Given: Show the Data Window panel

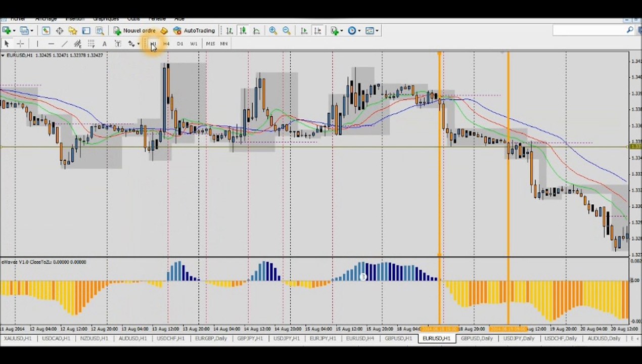Looking at the screenshot, I should [x=59, y=31].
